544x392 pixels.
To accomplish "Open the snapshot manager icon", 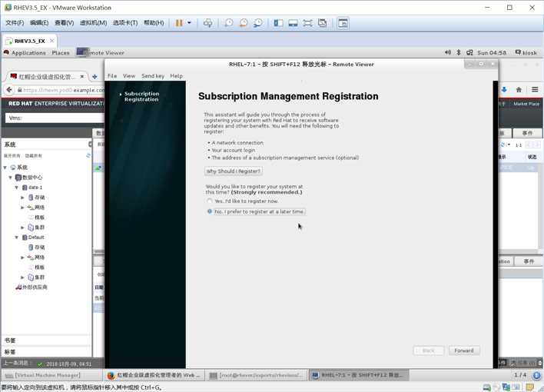I will coord(258,23).
